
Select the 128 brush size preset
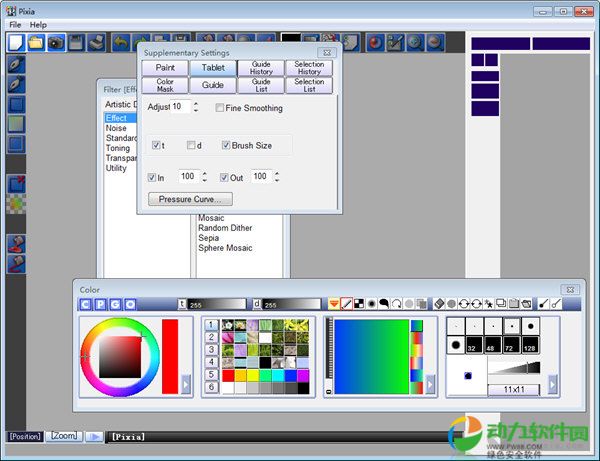(x=530, y=346)
